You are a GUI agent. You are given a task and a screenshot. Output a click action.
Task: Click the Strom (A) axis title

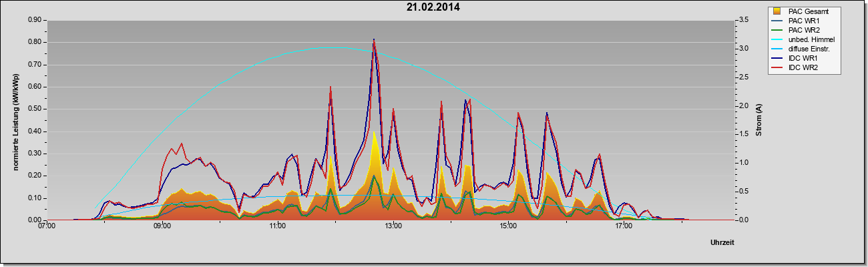[759, 120]
